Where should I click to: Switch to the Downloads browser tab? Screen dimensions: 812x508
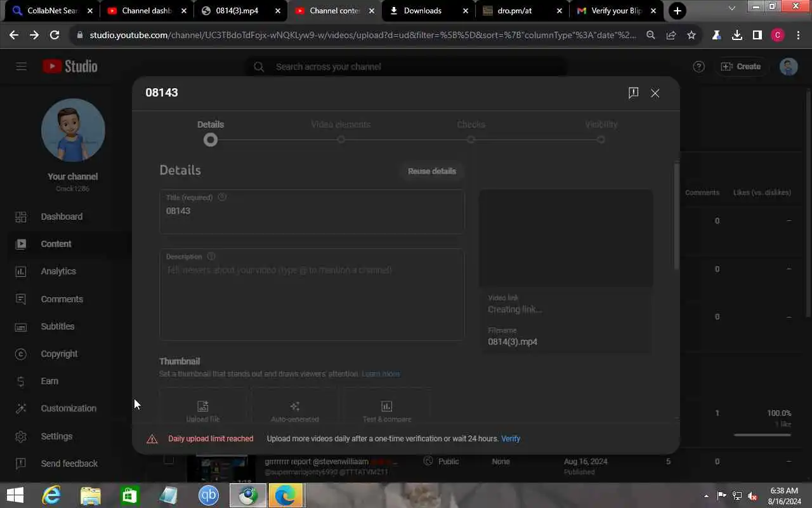coord(429,11)
